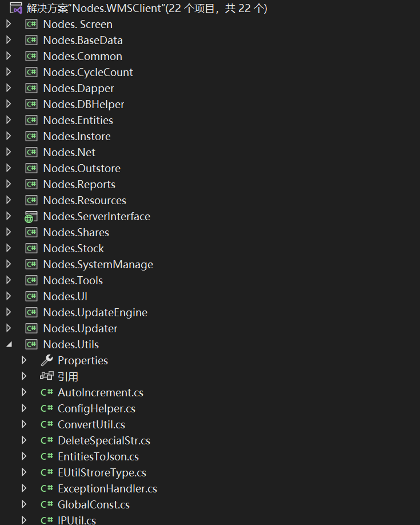Image resolution: width=420 pixels, height=525 pixels.
Task: Click the C# file icon of ConfigHelper.cs
Action: 47,408
